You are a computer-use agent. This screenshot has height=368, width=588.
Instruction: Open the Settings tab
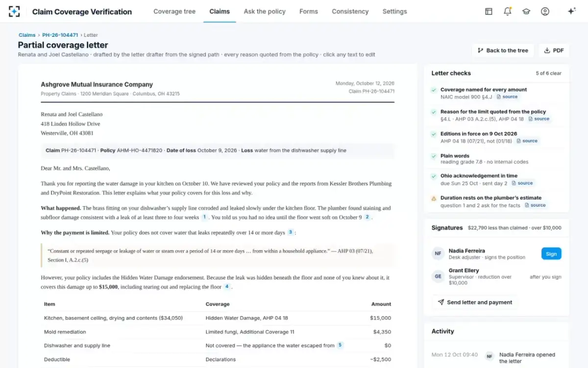tap(394, 11)
